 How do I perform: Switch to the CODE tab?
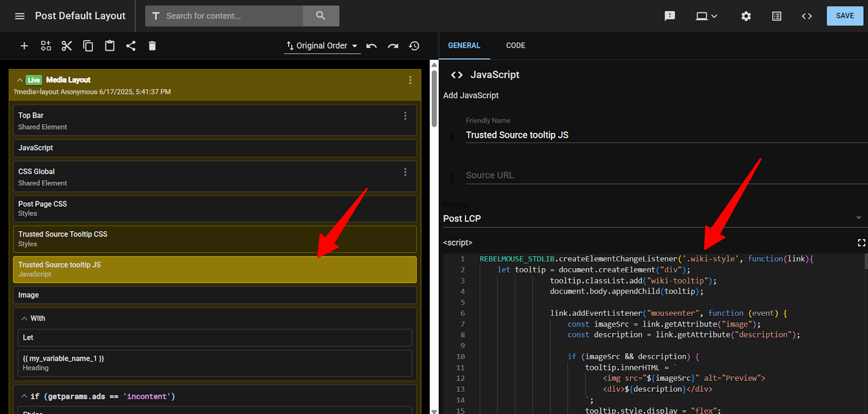tap(515, 46)
